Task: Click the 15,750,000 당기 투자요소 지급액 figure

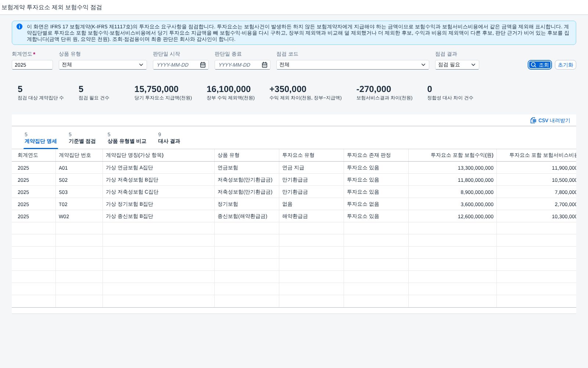Action: [157, 89]
